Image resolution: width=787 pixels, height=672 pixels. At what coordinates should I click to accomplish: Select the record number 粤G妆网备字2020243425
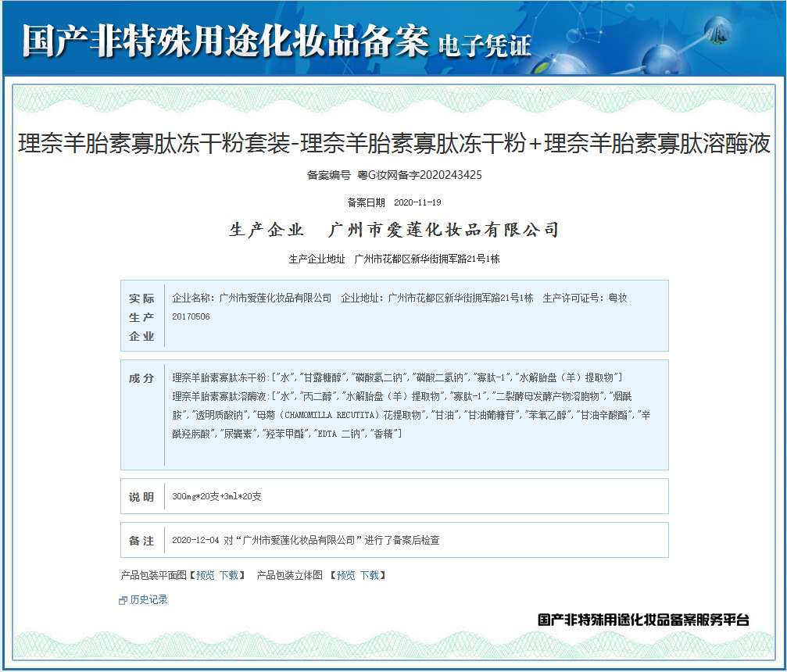(420, 175)
